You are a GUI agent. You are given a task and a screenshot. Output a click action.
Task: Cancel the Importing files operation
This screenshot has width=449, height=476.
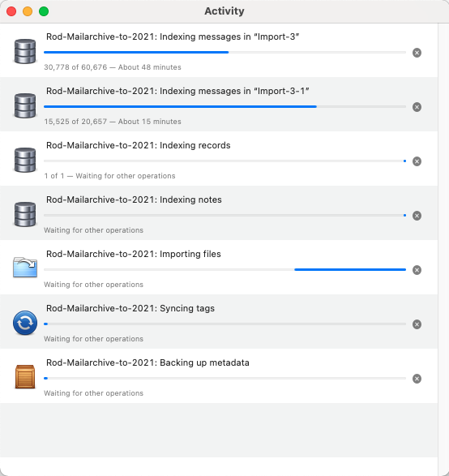(x=417, y=270)
